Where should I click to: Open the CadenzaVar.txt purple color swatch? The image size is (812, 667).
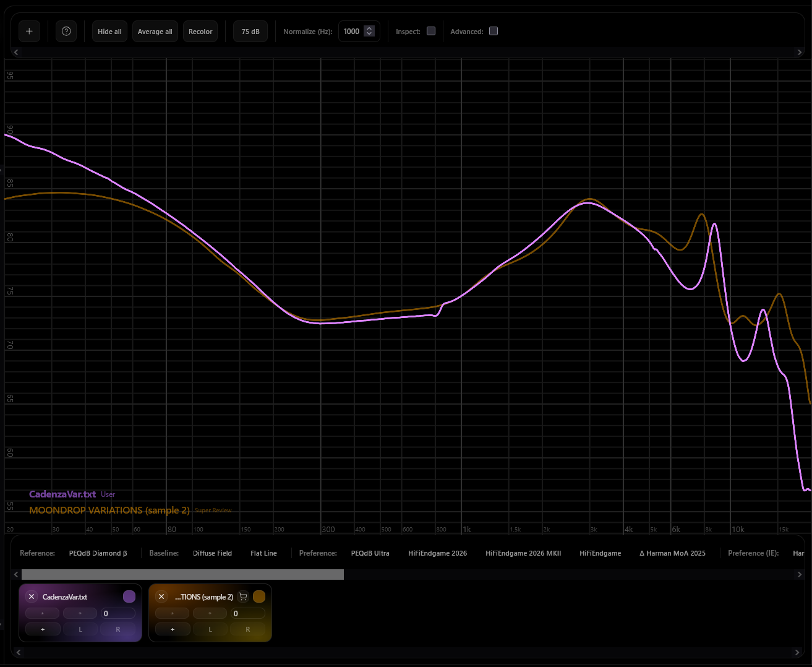click(x=129, y=596)
